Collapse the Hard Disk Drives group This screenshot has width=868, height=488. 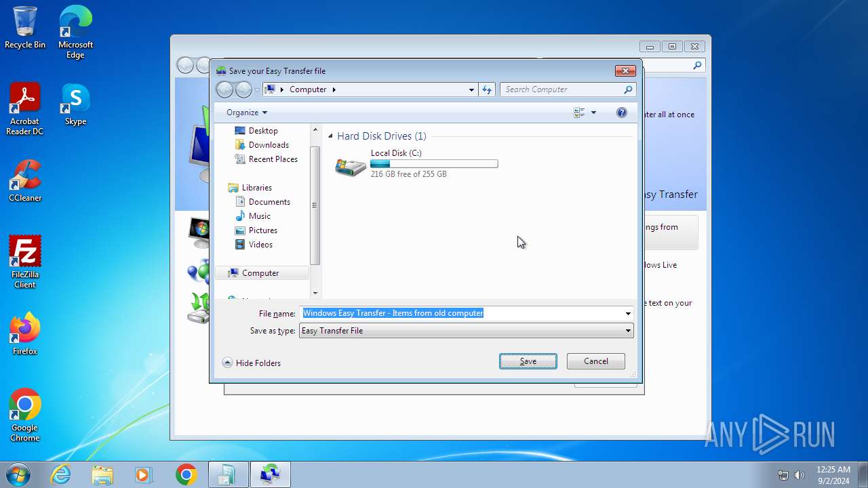[331, 136]
